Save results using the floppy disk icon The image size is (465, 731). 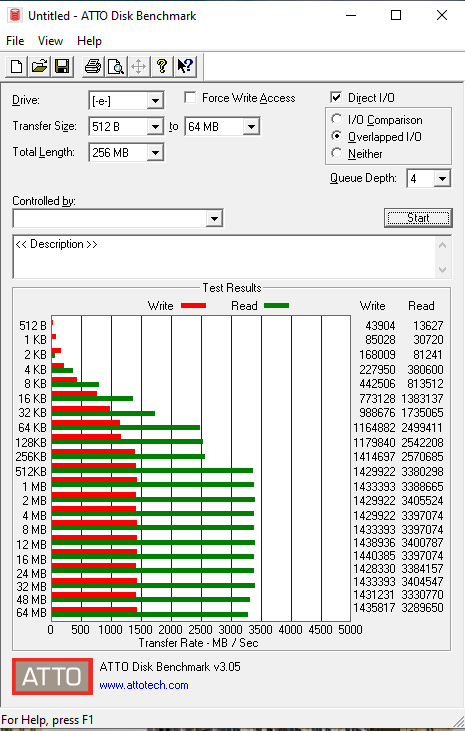[x=62, y=67]
